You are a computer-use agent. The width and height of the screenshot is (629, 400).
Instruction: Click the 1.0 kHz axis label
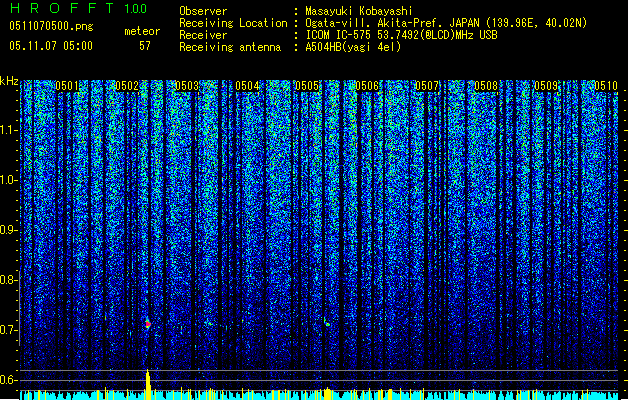coord(9,180)
